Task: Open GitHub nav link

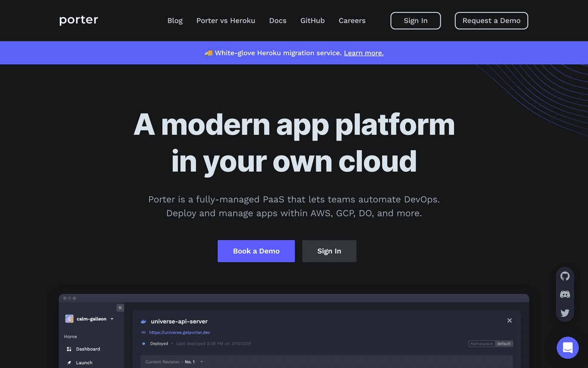Action: 313,21
